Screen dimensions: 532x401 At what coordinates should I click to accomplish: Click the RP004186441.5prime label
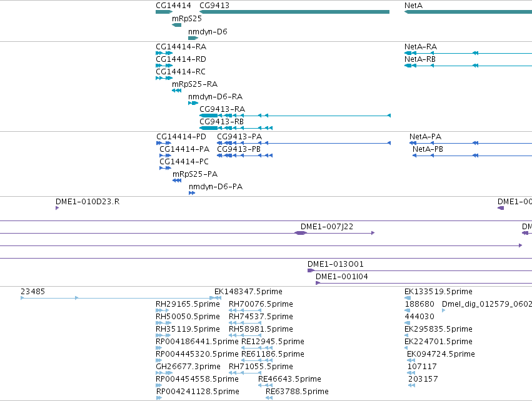coord(197,342)
